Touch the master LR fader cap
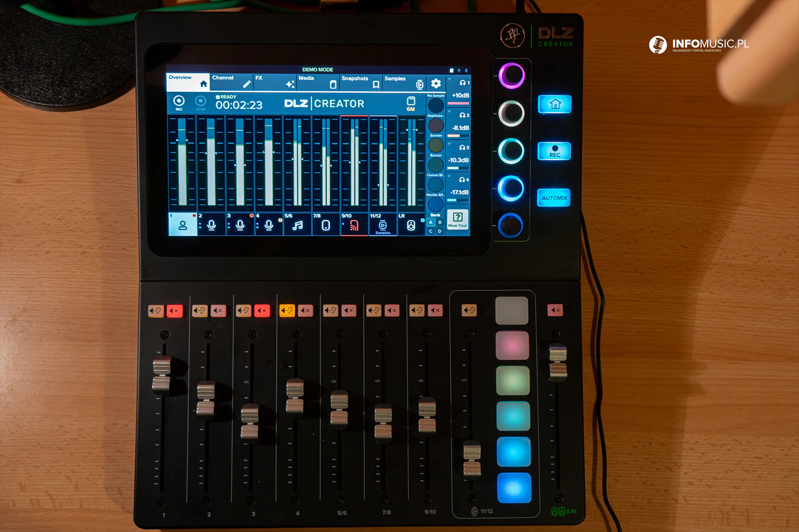The width and height of the screenshot is (799, 532). (558, 362)
